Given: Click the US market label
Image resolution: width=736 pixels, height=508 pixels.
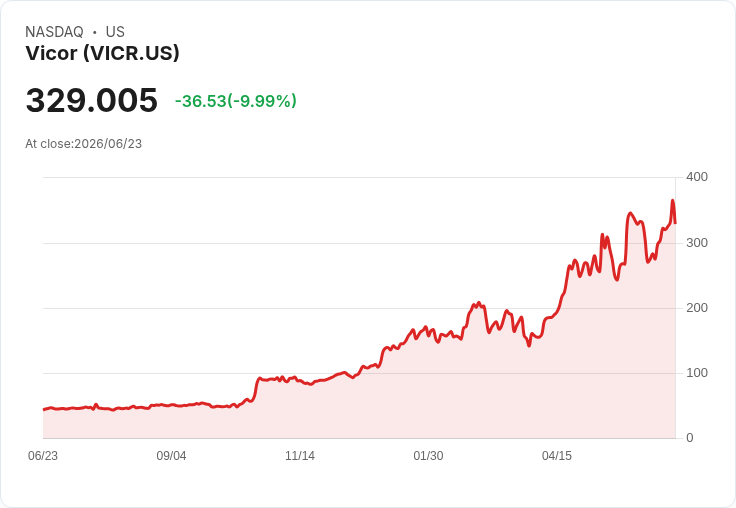Looking at the screenshot, I should (x=115, y=32).
